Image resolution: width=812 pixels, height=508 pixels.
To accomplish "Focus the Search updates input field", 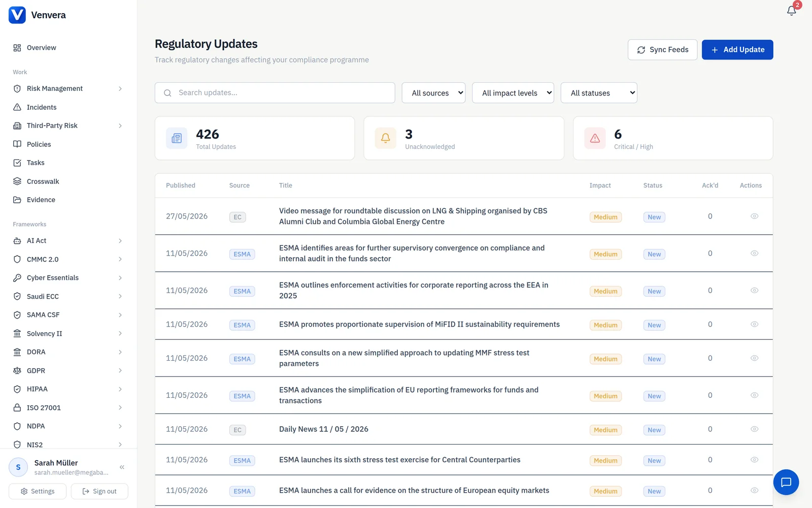I will click(x=275, y=93).
